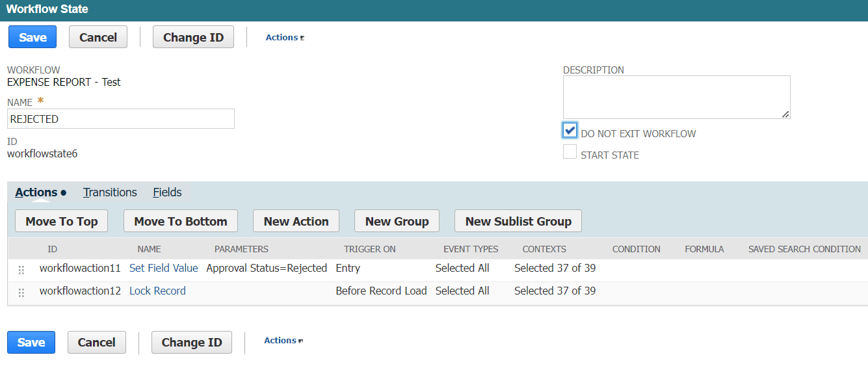Click Selected All in Lock Record row
The image size is (868, 368).
[462, 291]
